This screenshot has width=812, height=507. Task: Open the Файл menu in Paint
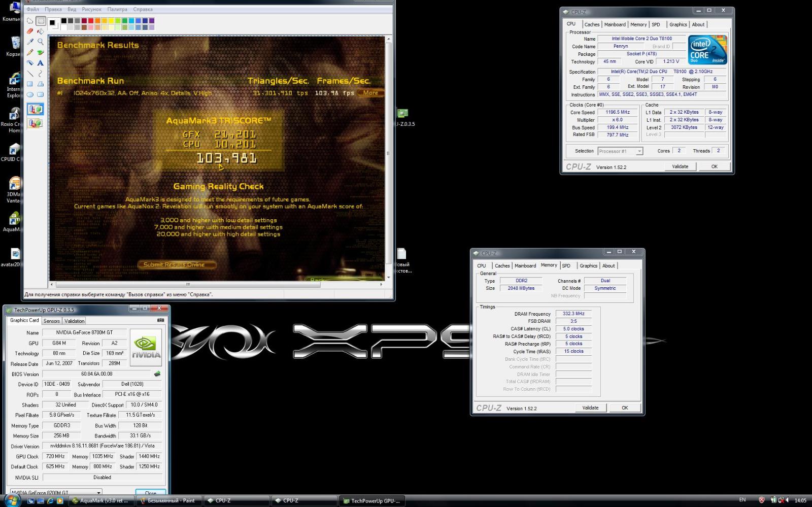point(32,9)
